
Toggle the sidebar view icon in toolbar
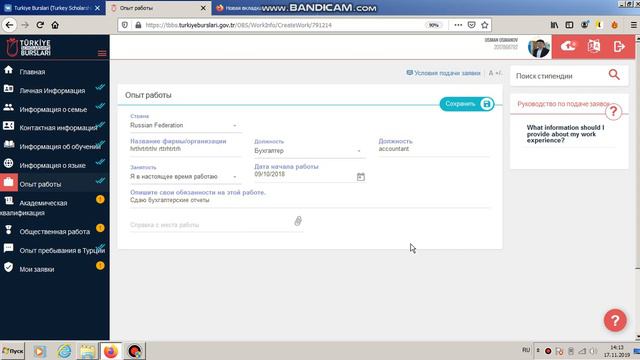click(x=569, y=25)
